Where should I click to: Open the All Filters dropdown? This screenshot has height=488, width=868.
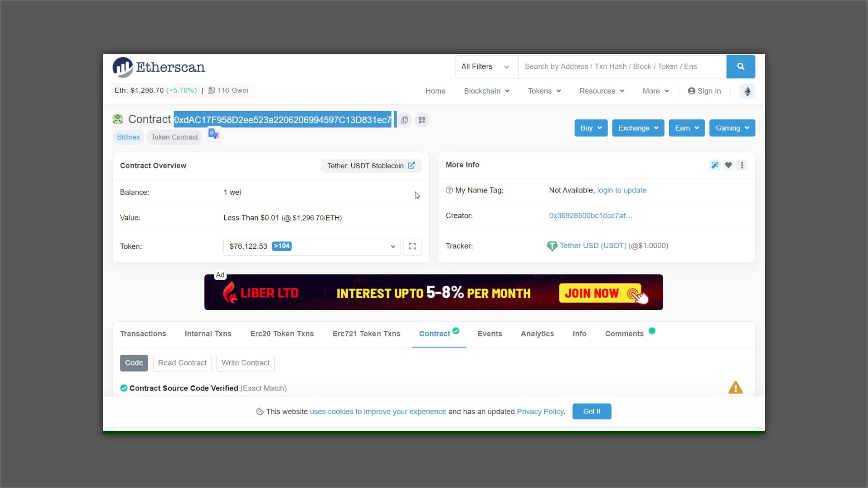486,66
